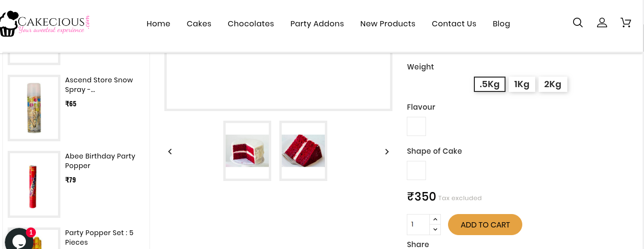644x249 pixels.
Task: Click the user account icon
Action: [x=602, y=23]
